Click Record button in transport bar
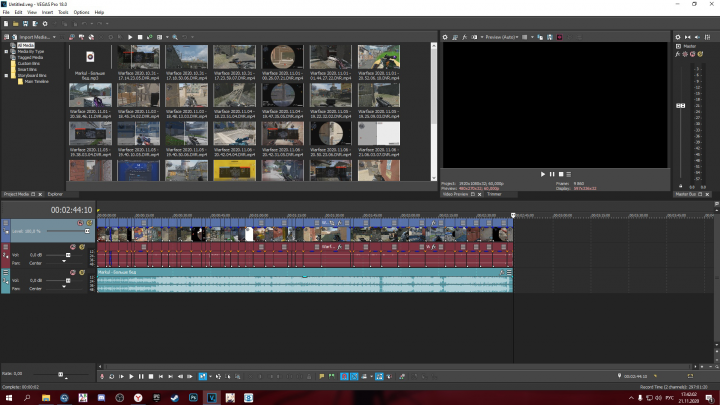Viewport: 720px width, 405px height. pos(102,377)
